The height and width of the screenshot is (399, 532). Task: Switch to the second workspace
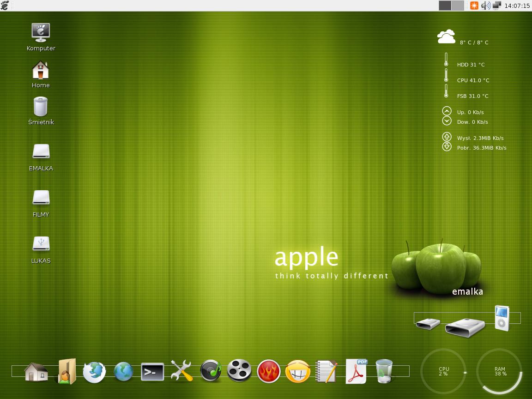pyautogui.click(x=457, y=6)
